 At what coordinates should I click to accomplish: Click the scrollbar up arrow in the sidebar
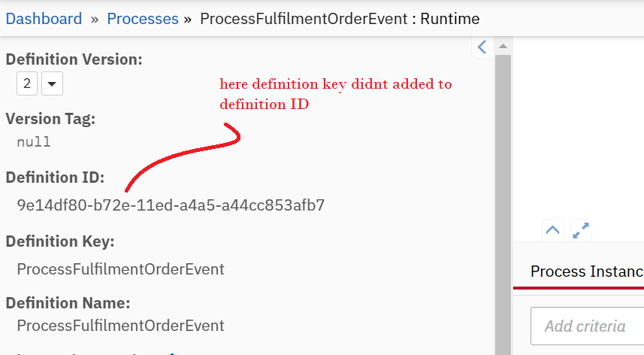503,46
